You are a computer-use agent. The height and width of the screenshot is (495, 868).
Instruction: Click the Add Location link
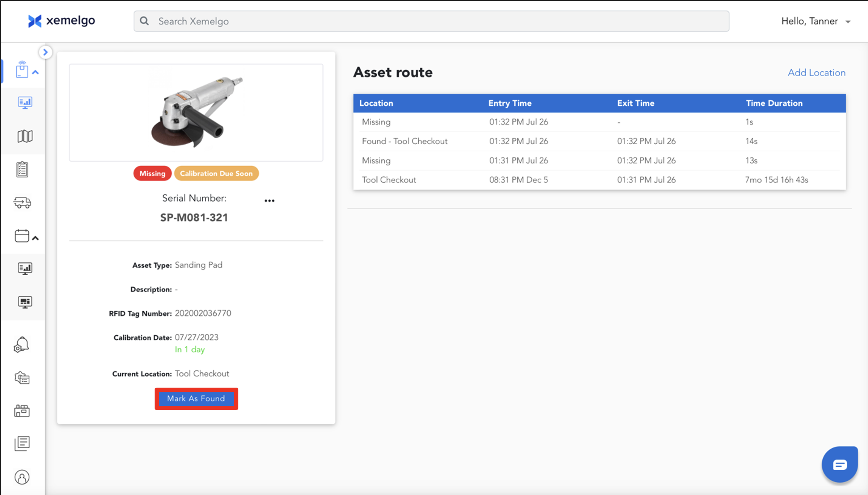tap(816, 73)
